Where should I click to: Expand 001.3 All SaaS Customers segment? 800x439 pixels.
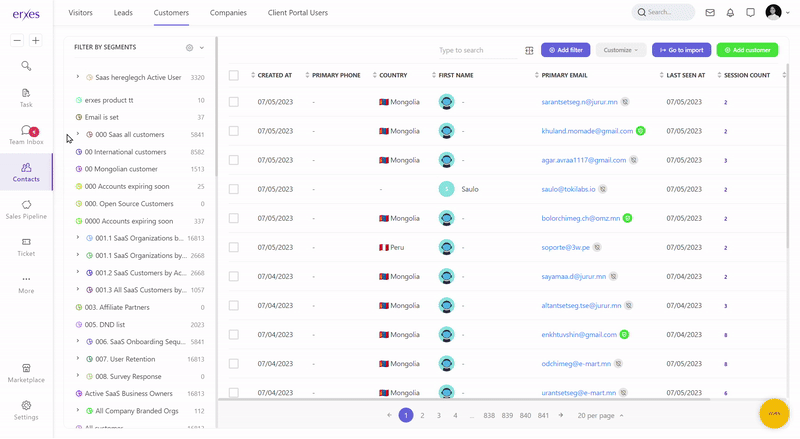78,289
